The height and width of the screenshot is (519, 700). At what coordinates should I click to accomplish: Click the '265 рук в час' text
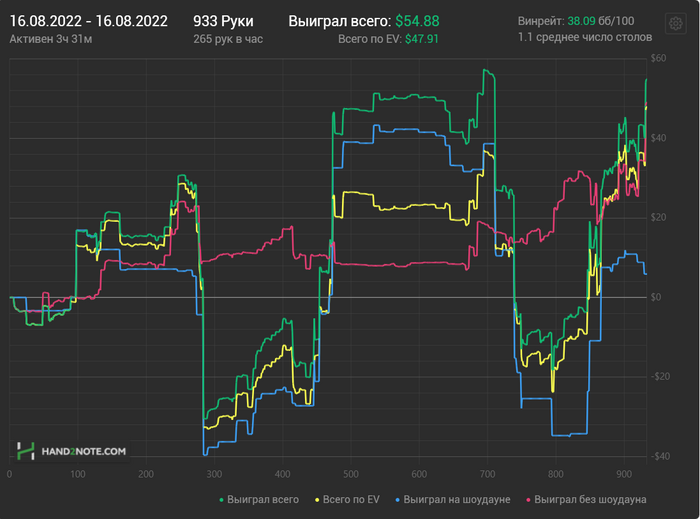click(x=228, y=39)
